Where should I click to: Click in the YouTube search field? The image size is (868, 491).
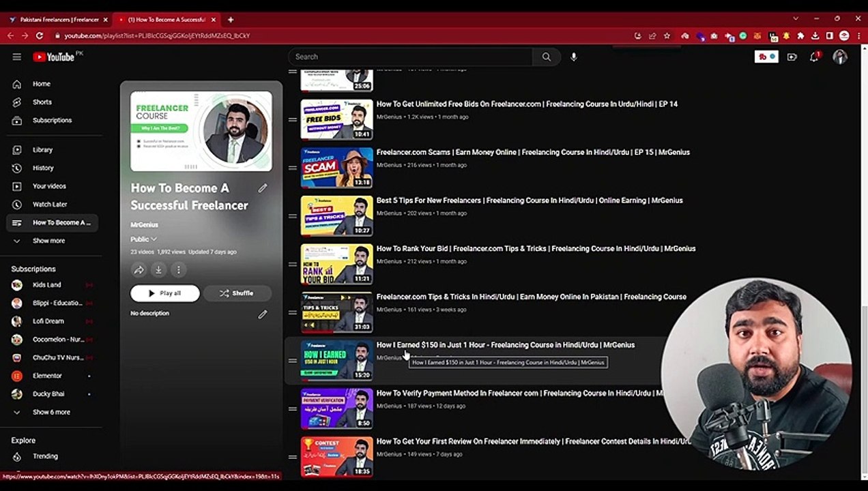pos(409,57)
